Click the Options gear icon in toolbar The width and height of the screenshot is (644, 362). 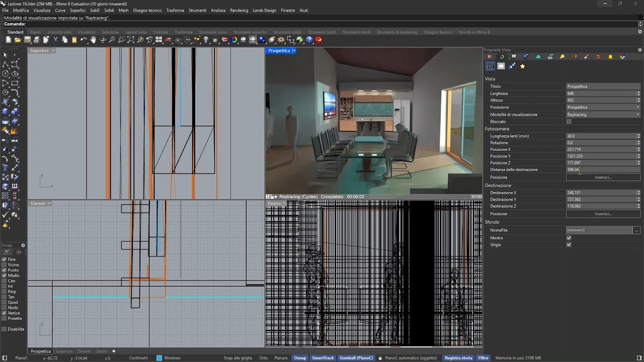281,40
